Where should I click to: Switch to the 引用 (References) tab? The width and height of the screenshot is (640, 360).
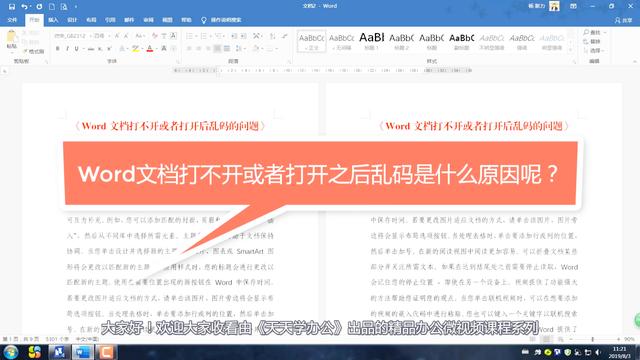coord(110,20)
